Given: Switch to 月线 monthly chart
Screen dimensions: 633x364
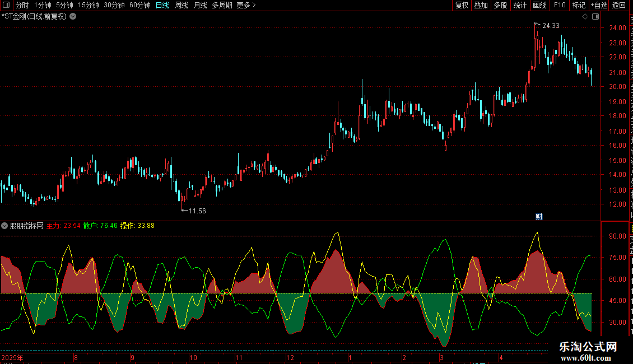Looking at the screenshot, I should pyautogui.click(x=200, y=5).
